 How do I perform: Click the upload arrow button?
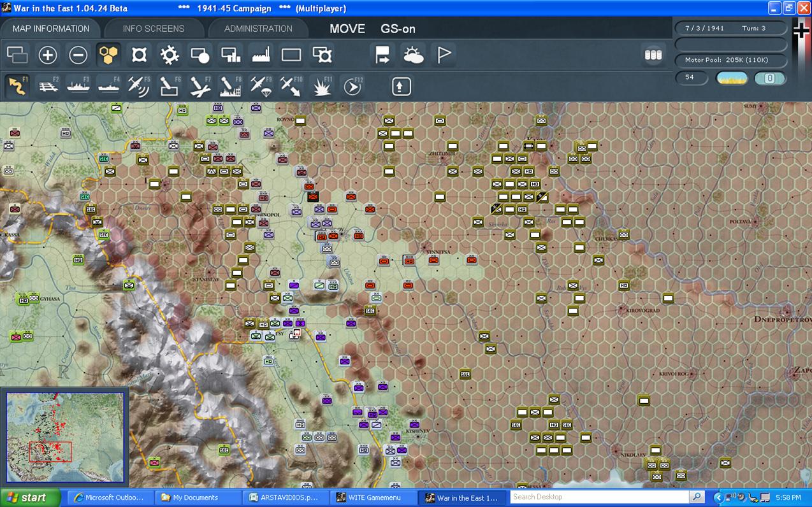401,86
